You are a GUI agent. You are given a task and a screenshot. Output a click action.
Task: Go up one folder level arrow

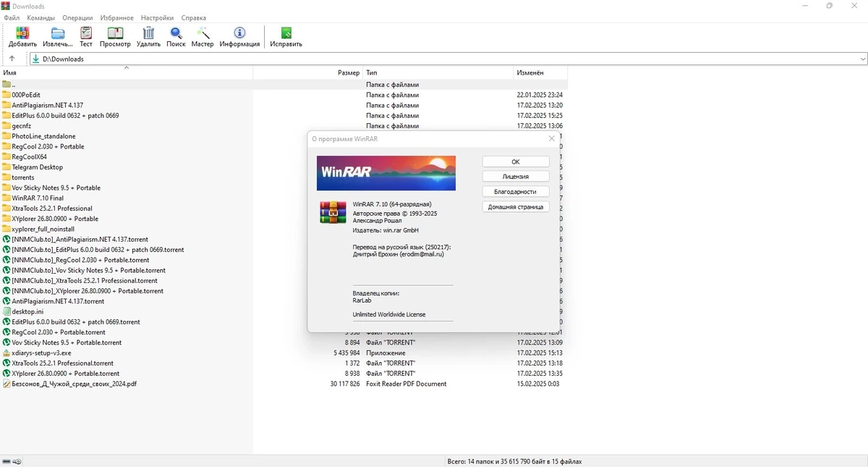point(12,59)
